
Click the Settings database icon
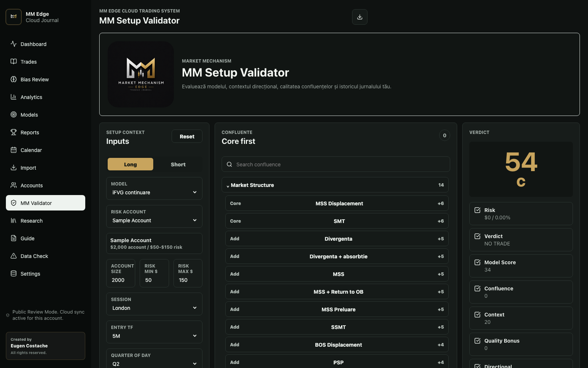click(14, 273)
